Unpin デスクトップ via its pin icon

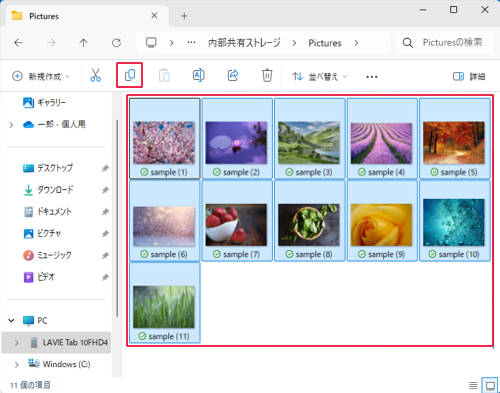[105, 168]
